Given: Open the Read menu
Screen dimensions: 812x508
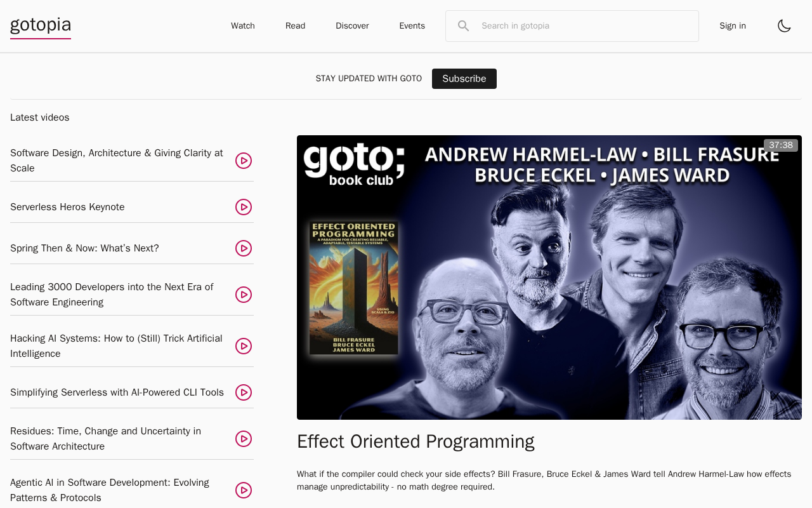Looking at the screenshot, I should coord(295,26).
